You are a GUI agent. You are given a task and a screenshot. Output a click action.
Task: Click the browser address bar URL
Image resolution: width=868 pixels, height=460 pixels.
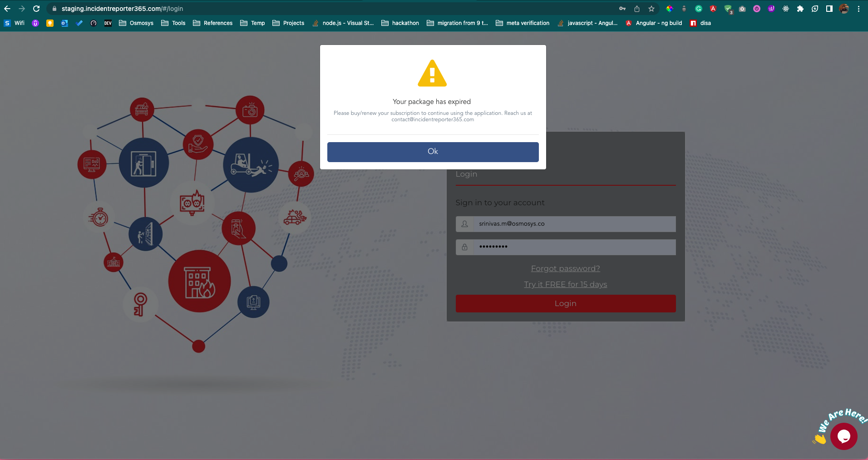coord(123,9)
